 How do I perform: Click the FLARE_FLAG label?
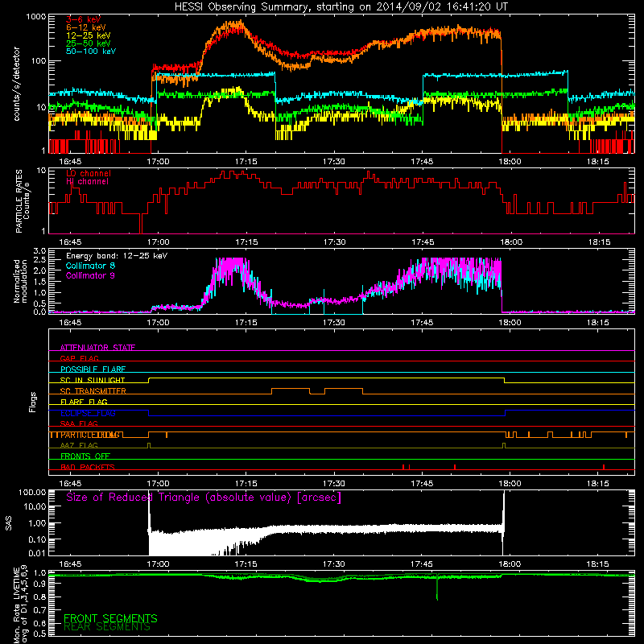84,402
